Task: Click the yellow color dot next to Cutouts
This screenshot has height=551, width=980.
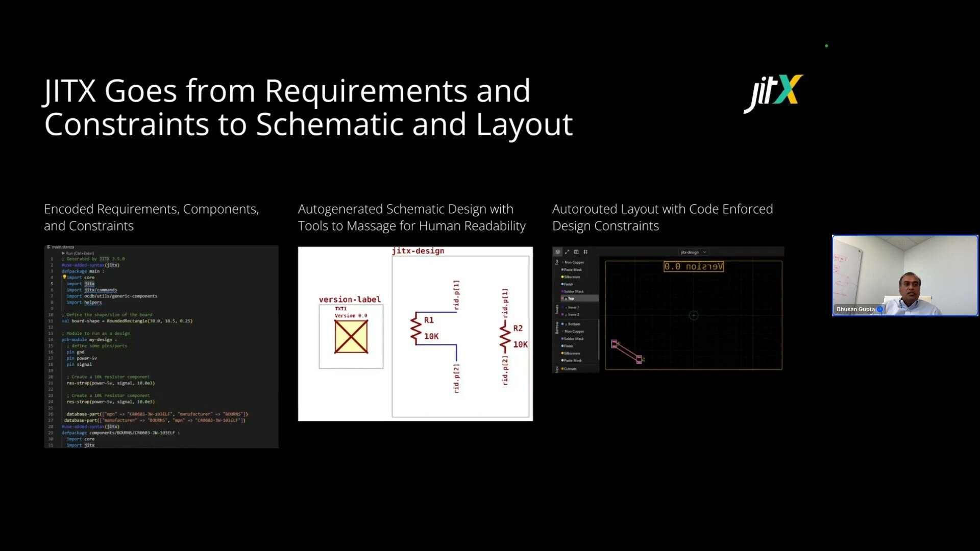Action: tap(563, 369)
